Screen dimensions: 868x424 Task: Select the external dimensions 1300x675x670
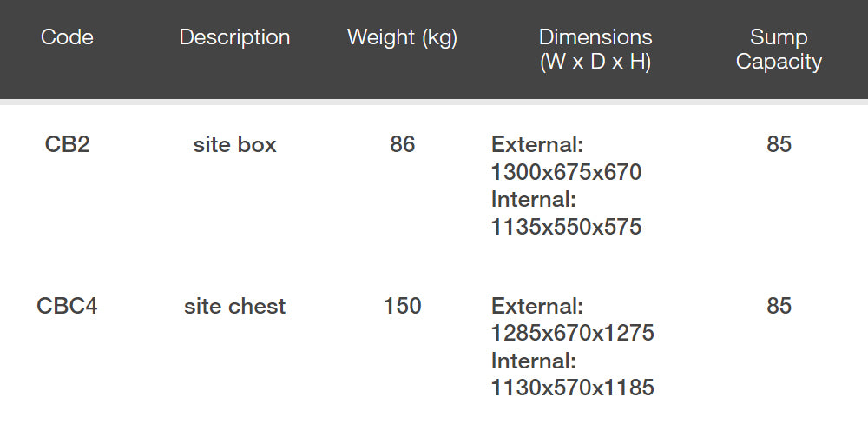click(x=566, y=172)
